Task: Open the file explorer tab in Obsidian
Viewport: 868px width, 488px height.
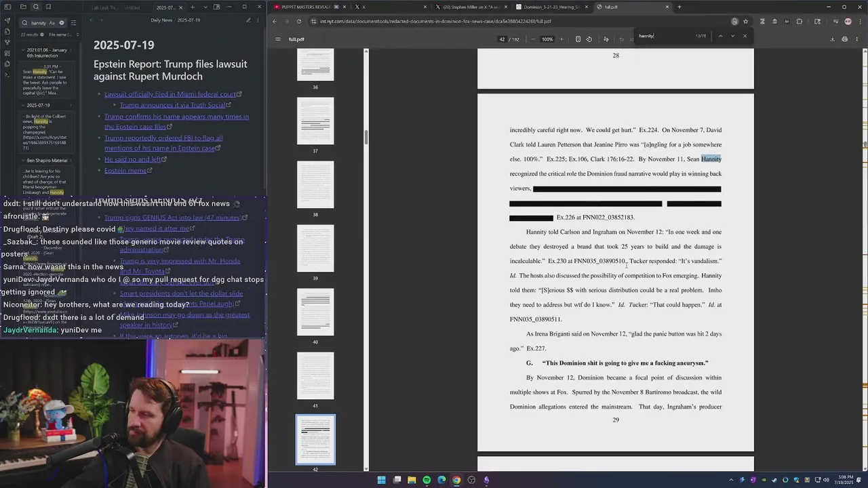Action: click(23, 7)
